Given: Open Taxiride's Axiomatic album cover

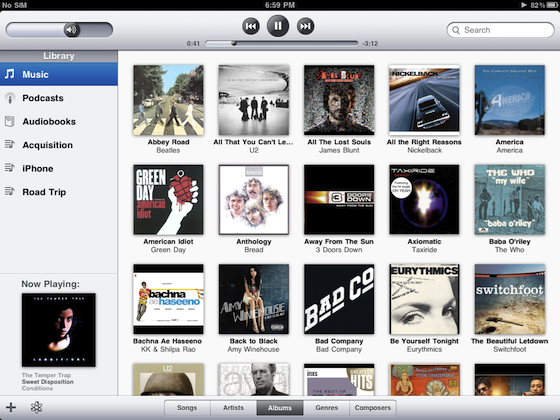Looking at the screenshot, I should click(x=424, y=200).
